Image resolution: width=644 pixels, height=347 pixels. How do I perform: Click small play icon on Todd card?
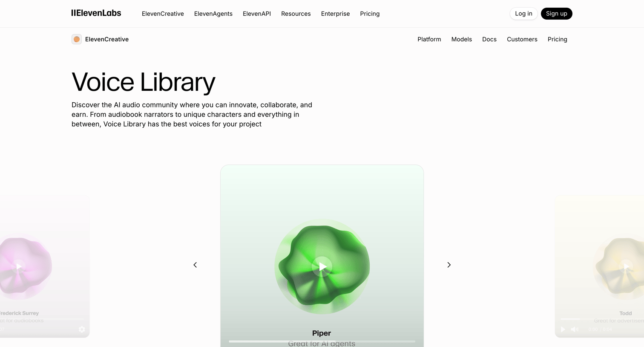pyautogui.click(x=563, y=329)
